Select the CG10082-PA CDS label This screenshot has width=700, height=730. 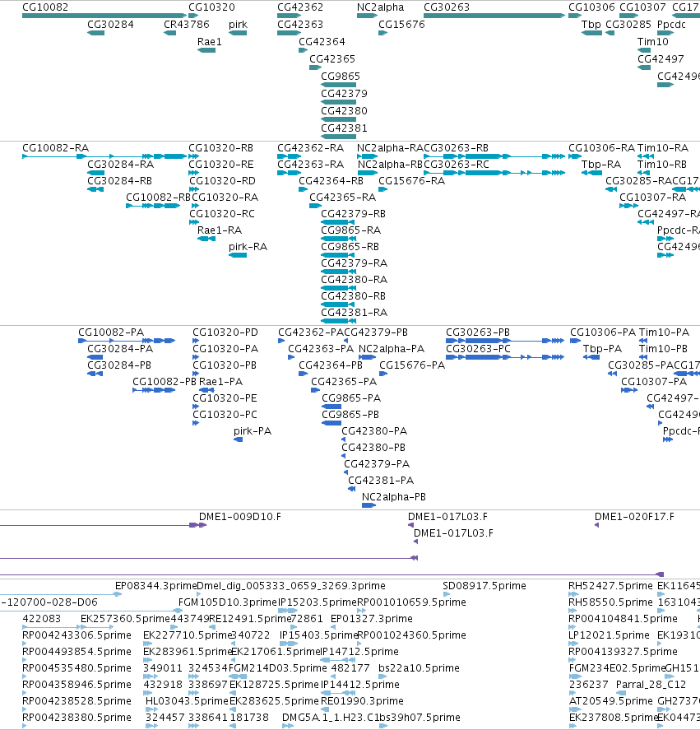(111, 332)
